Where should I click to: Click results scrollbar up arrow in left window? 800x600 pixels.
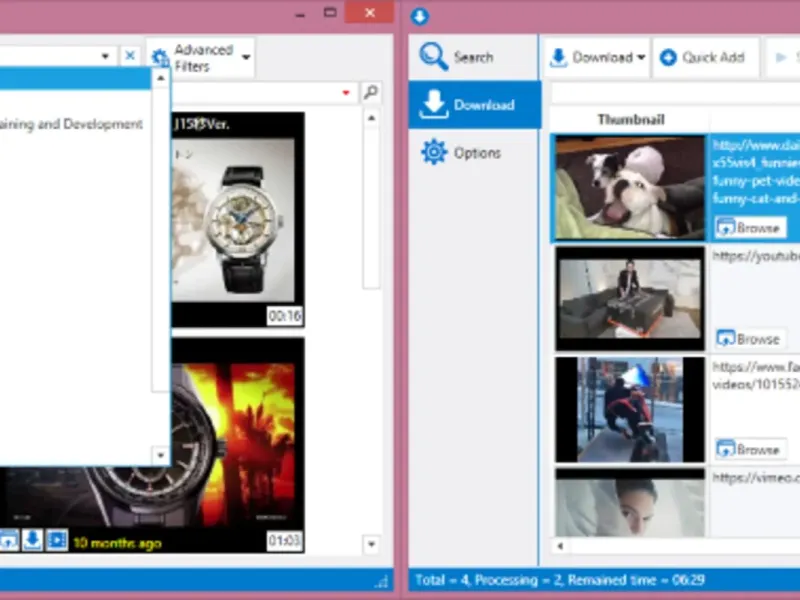[x=371, y=118]
